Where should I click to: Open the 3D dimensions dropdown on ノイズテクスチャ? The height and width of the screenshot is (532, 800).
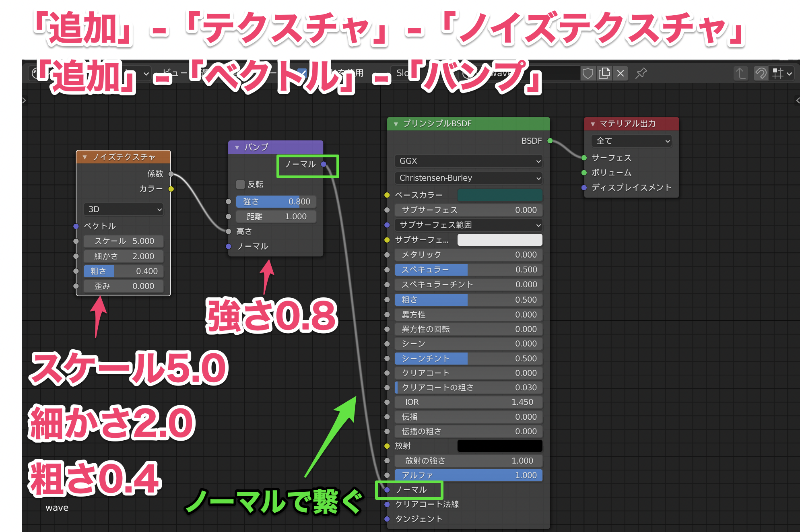tap(124, 209)
